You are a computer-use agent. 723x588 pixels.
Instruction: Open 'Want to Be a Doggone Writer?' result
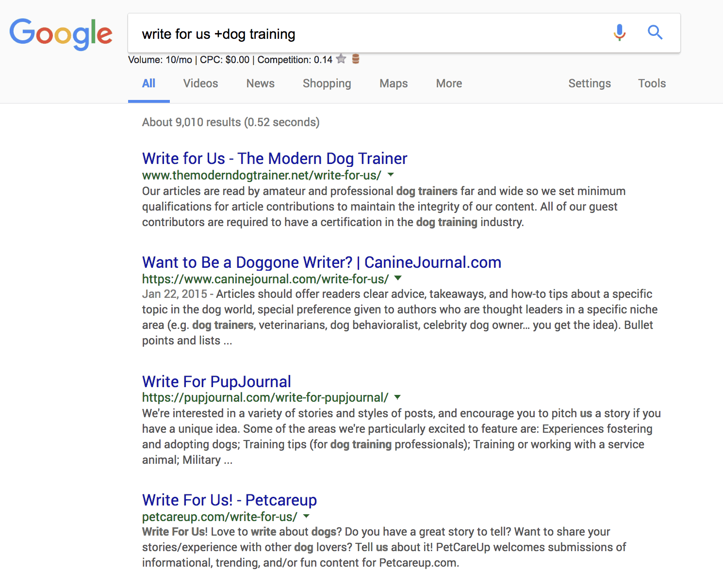click(321, 262)
